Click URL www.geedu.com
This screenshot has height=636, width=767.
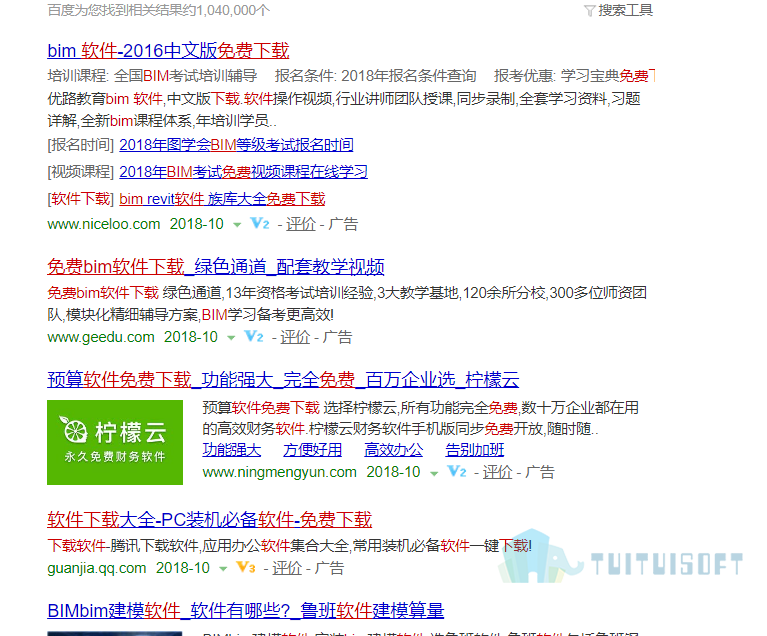(101, 337)
